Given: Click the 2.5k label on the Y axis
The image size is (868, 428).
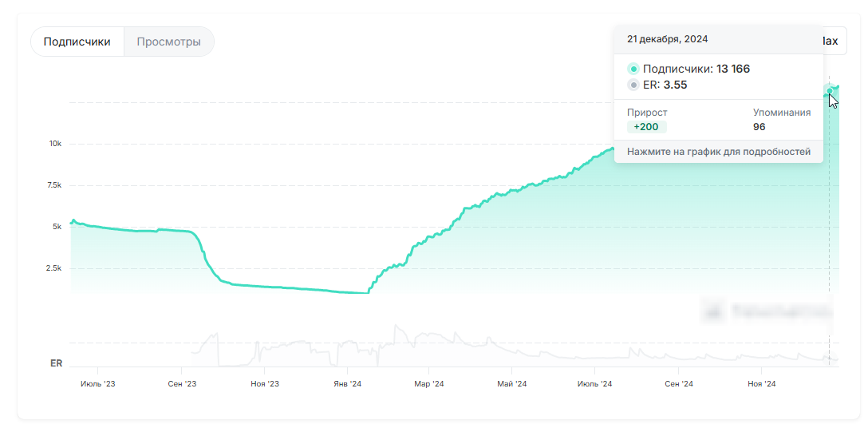Looking at the screenshot, I should (53, 268).
